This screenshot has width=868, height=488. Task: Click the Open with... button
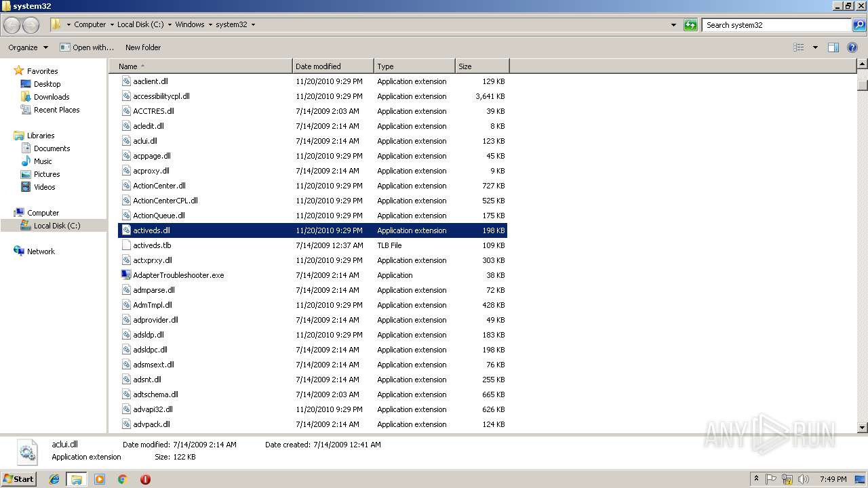(87, 47)
